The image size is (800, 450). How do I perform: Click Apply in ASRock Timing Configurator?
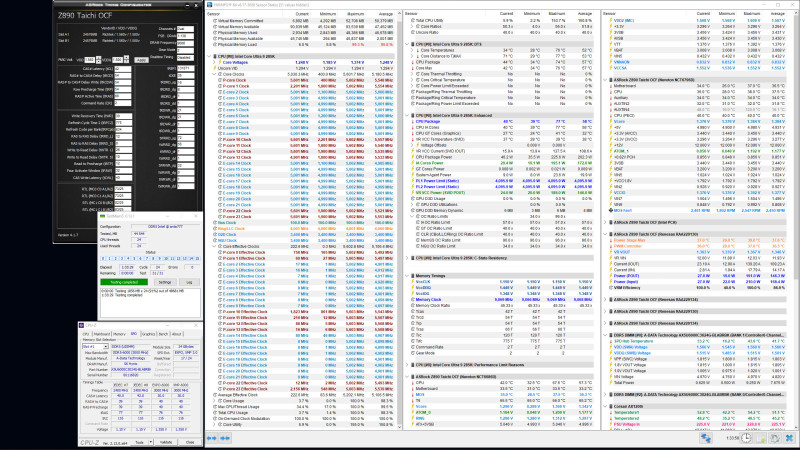tap(141, 60)
